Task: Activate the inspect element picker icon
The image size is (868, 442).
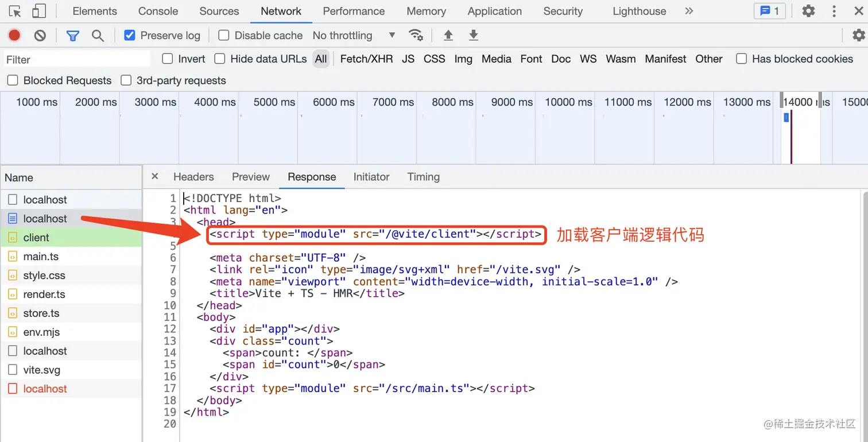Action: [x=15, y=11]
